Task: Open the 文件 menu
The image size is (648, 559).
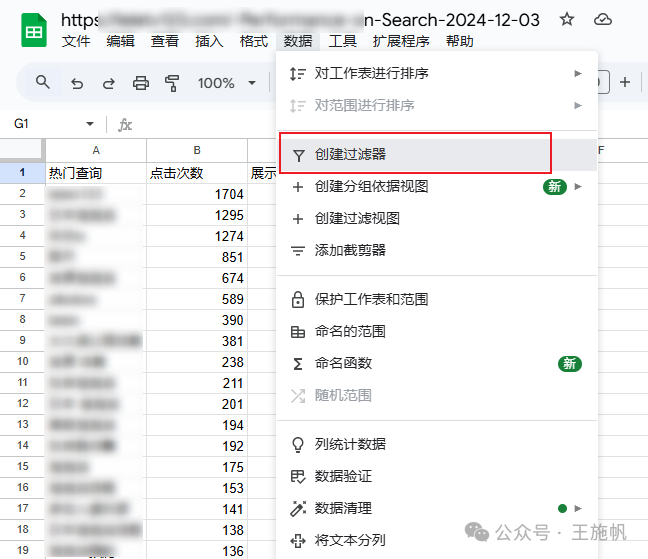Action: (x=76, y=41)
